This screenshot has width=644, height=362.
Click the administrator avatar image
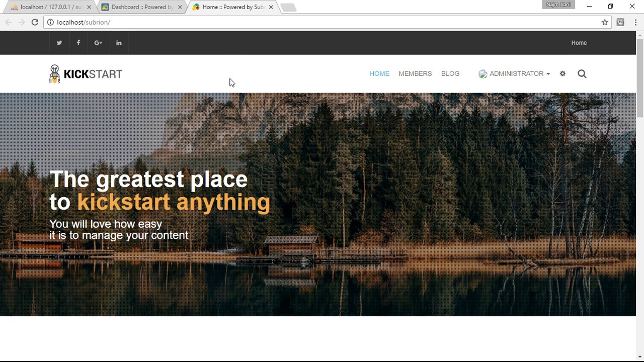coord(483,74)
